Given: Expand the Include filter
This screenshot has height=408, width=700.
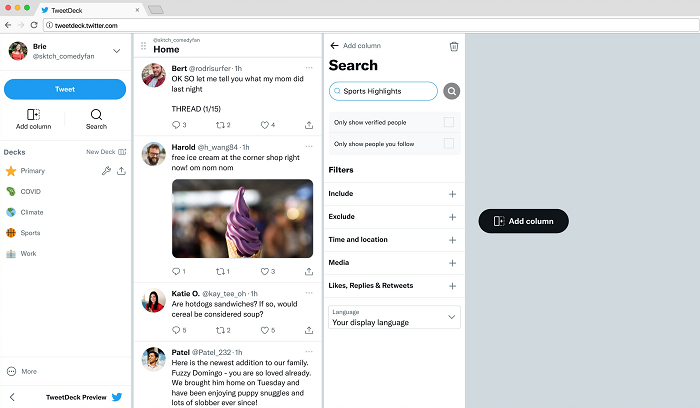Looking at the screenshot, I should pyautogui.click(x=452, y=194).
